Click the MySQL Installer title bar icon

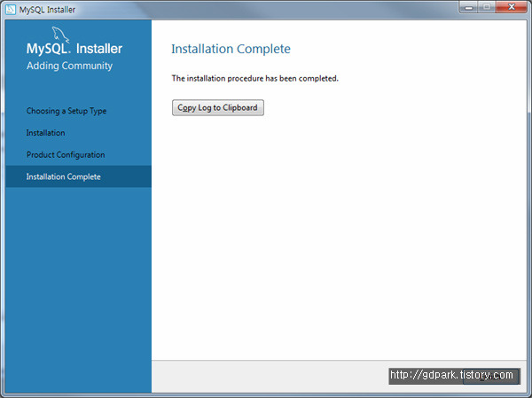11,10
